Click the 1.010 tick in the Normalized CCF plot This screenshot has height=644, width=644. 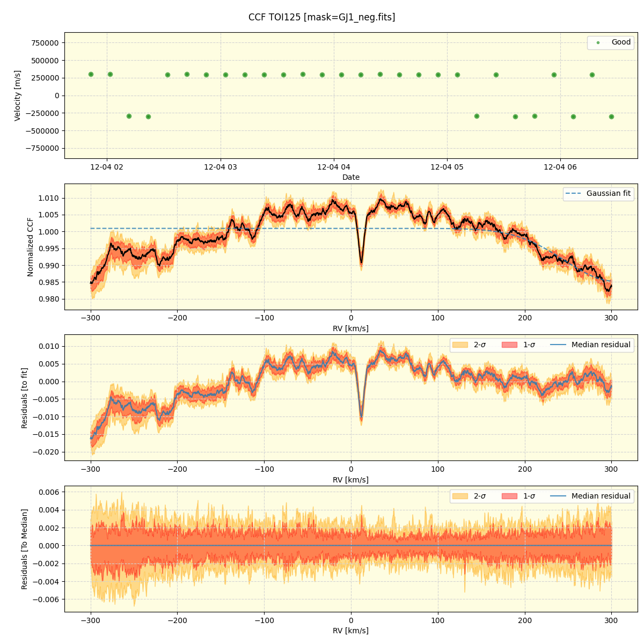(50, 198)
